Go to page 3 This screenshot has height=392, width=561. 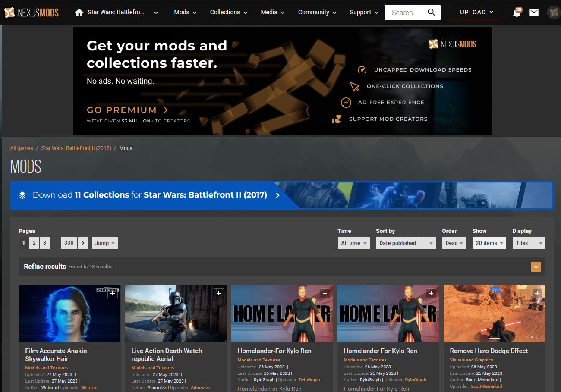(x=44, y=243)
